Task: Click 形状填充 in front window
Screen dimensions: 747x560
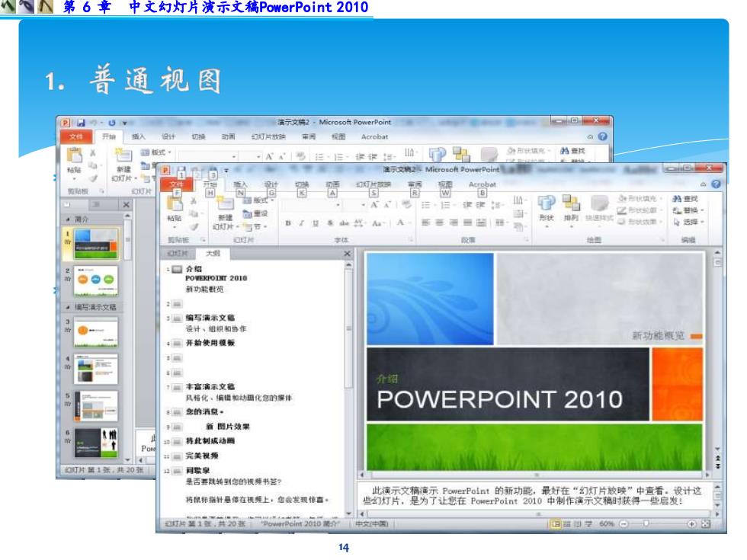Action: pos(640,199)
